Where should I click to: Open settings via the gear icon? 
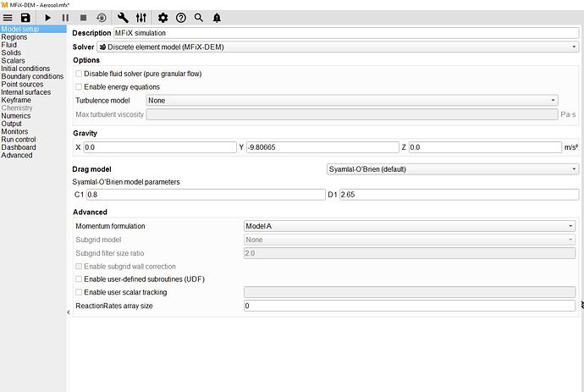tap(163, 18)
